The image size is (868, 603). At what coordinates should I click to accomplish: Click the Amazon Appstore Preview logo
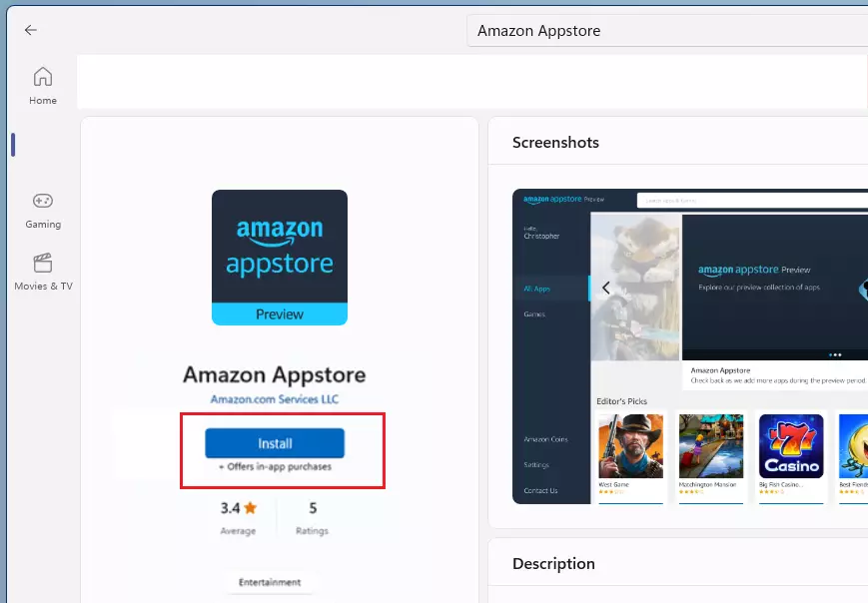pyautogui.click(x=280, y=258)
